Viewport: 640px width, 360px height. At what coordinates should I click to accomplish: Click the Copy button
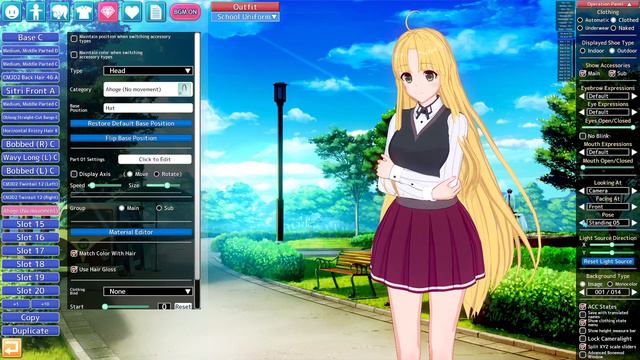[x=31, y=318]
